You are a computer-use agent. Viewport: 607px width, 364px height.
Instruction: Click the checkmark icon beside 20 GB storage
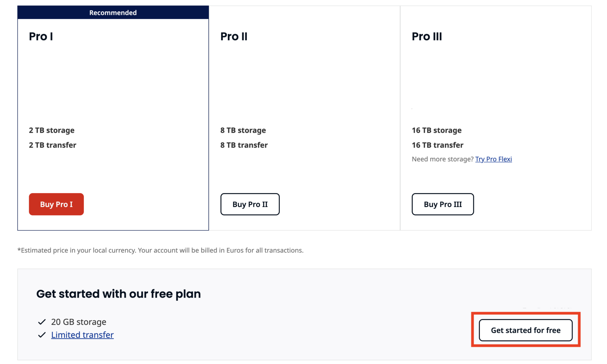(41, 322)
